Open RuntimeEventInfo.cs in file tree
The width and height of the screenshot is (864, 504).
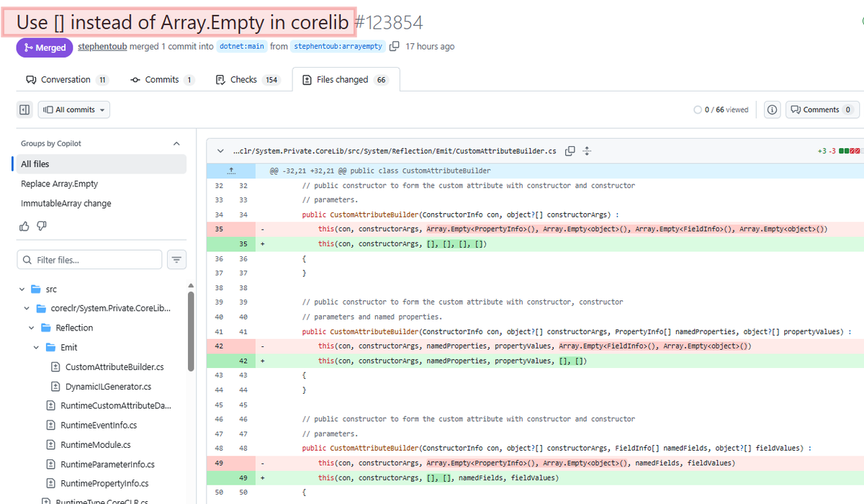(99, 425)
